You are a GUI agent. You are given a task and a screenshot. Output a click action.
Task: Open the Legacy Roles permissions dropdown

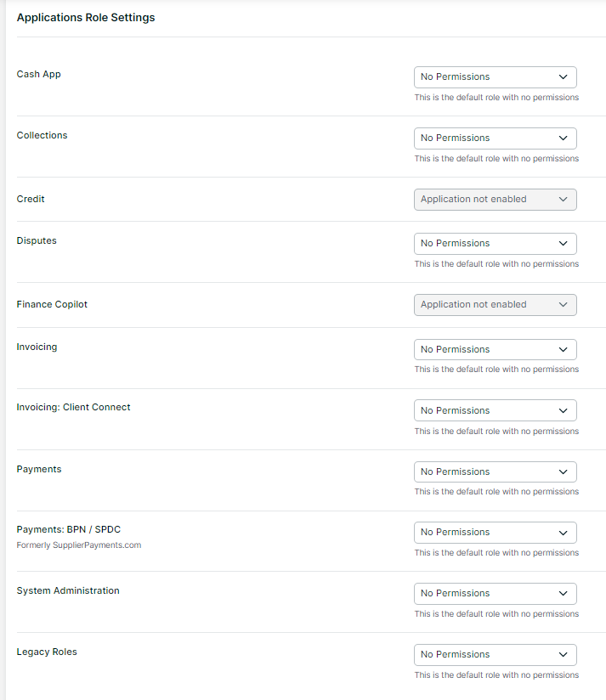click(495, 655)
